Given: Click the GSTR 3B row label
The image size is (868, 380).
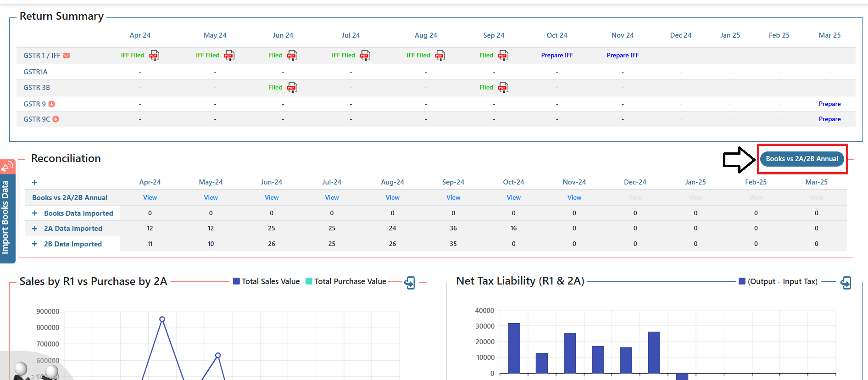Looking at the screenshot, I should click(x=37, y=88).
